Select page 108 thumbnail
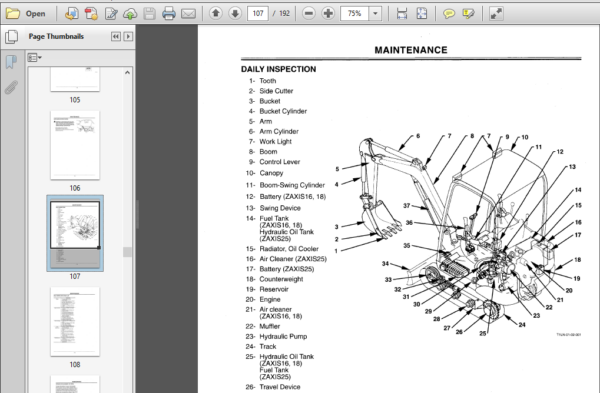 75,322
